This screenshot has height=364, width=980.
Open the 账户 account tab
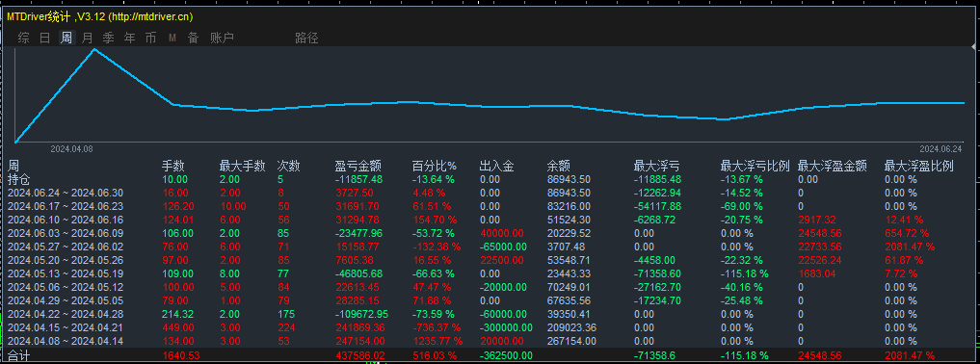click(x=222, y=39)
